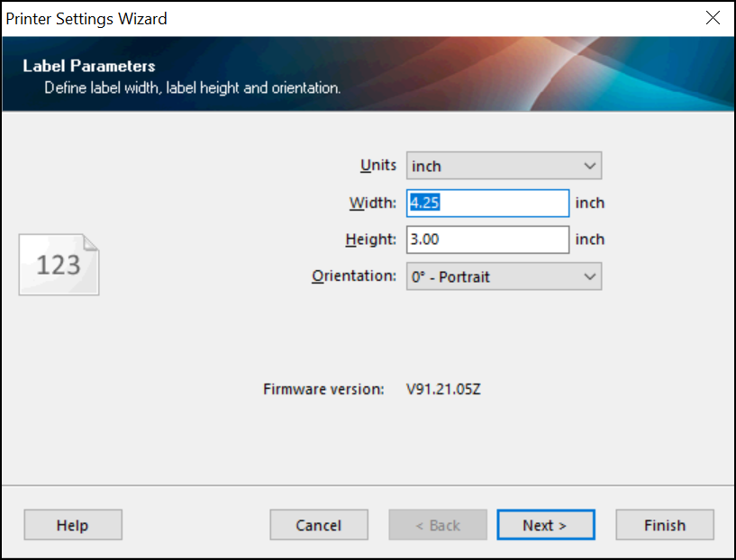Screen dimensions: 736x560
Task: Click the Label Parameters heading
Action: 89,67
